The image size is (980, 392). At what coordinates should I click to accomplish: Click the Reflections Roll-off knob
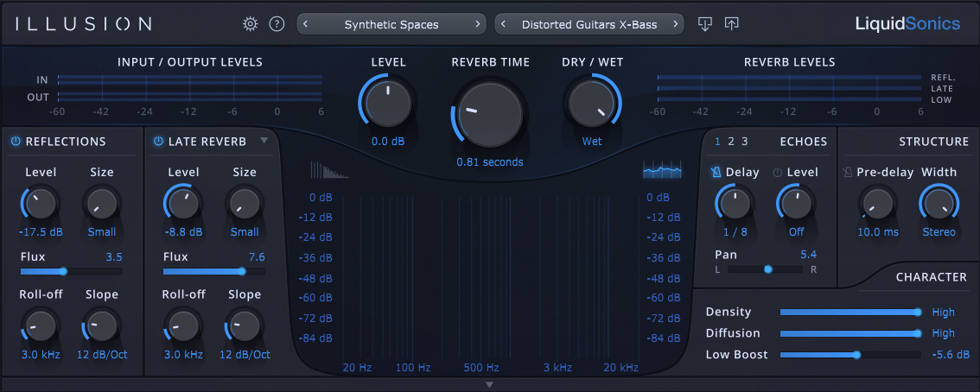point(41,326)
